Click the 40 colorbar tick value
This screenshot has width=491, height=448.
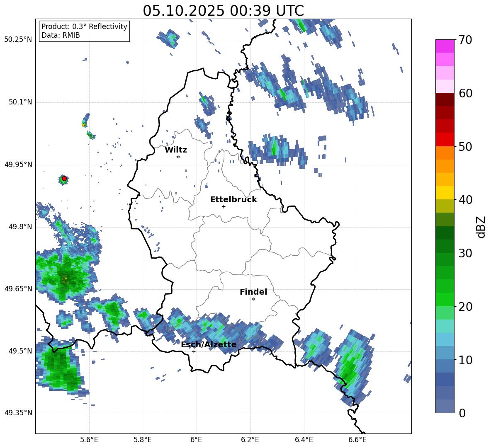pos(465,200)
